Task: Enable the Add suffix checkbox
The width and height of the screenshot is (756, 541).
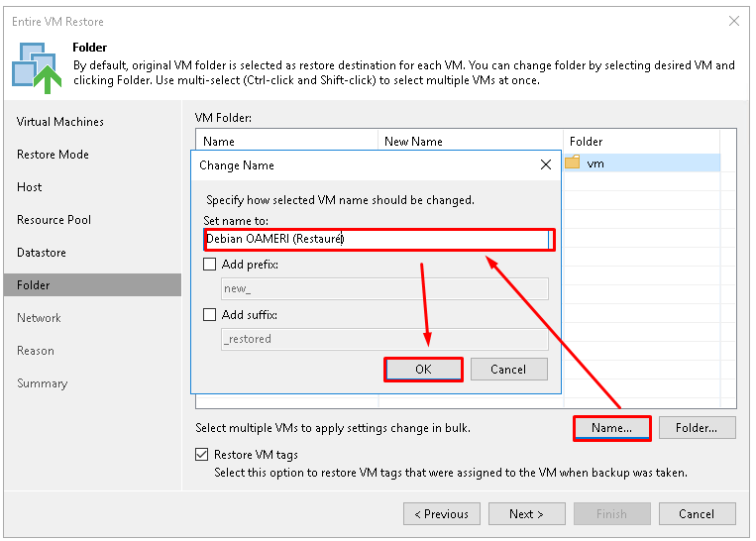Action: (x=209, y=315)
